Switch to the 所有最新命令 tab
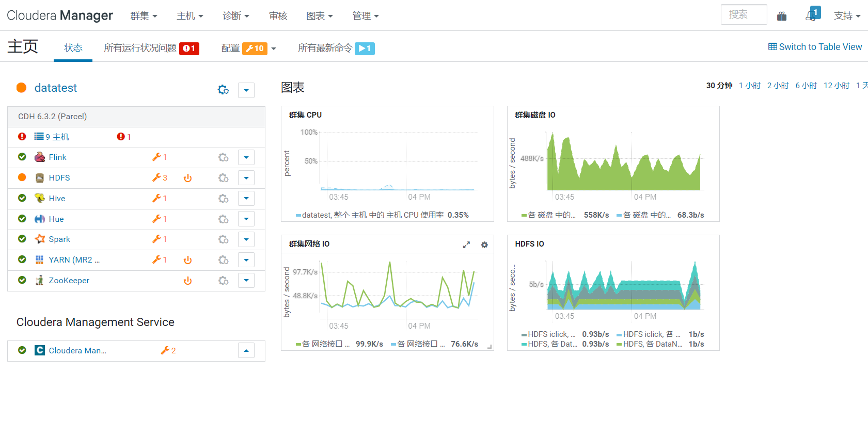The height and width of the screenshot is (439, 868). (x=336, y=48)
